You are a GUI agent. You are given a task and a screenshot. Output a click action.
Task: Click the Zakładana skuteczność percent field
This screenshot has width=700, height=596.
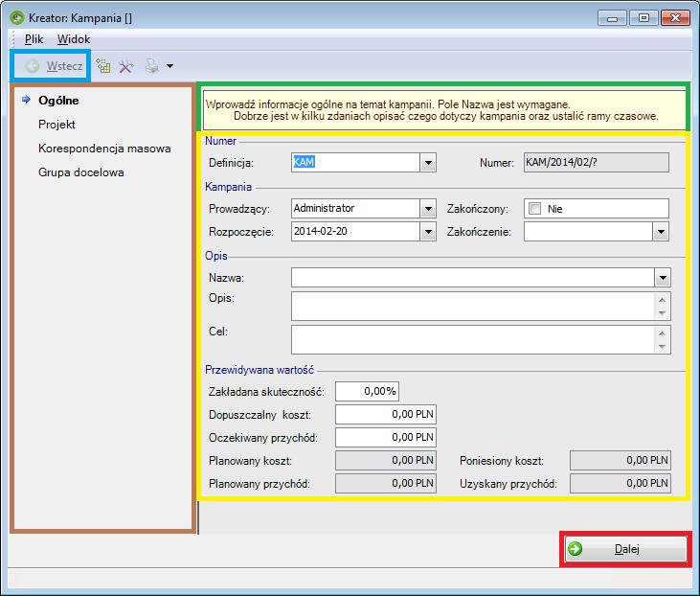click(x=367, y=391)
